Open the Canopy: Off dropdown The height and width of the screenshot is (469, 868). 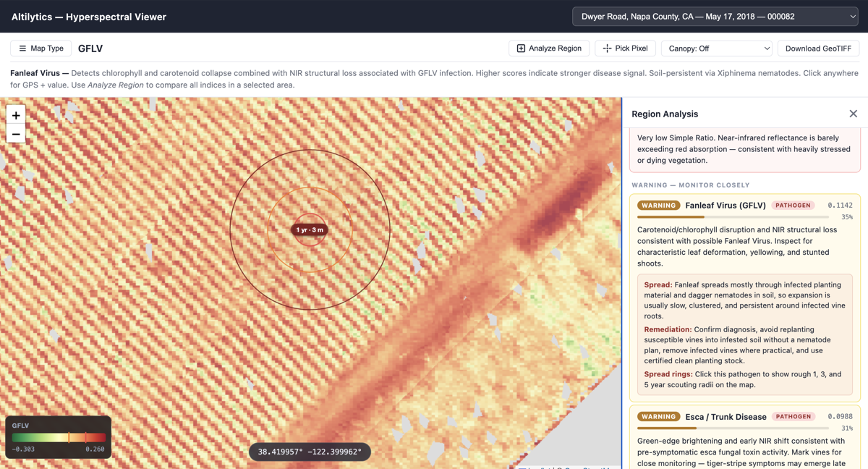(x=717, y=48)
